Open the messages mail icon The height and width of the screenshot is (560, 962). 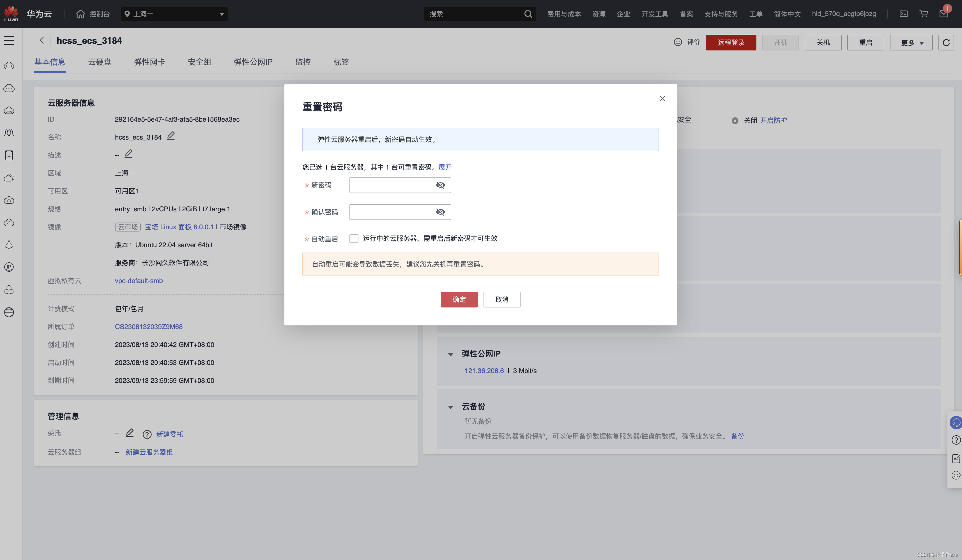tap(944, 14)
